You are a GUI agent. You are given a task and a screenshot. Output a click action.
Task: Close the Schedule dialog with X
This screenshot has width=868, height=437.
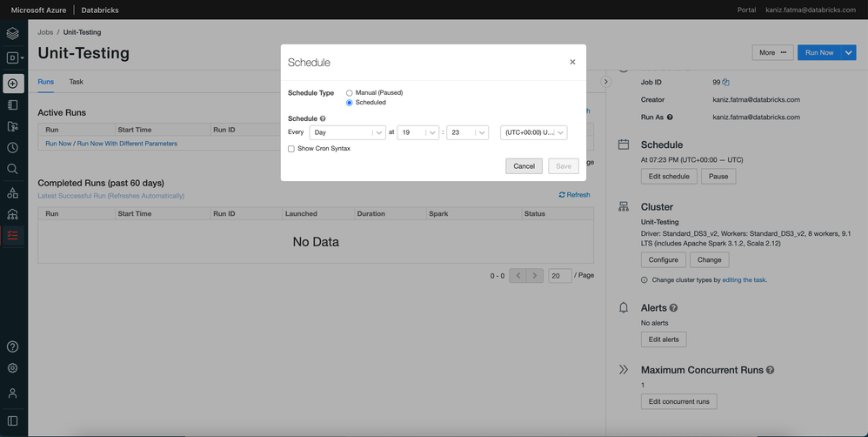[572, 62]
